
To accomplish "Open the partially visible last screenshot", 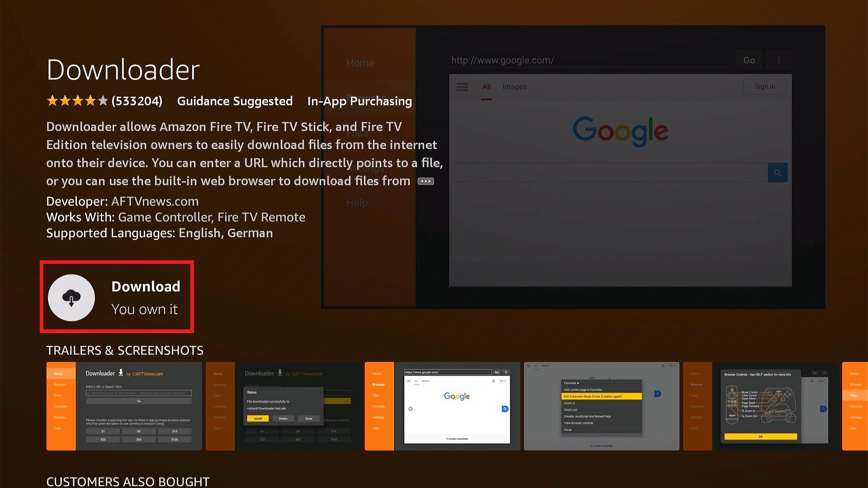I will [855, 406].
